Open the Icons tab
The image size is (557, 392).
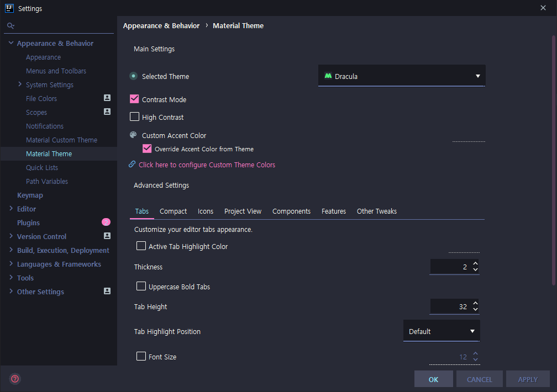206,211
